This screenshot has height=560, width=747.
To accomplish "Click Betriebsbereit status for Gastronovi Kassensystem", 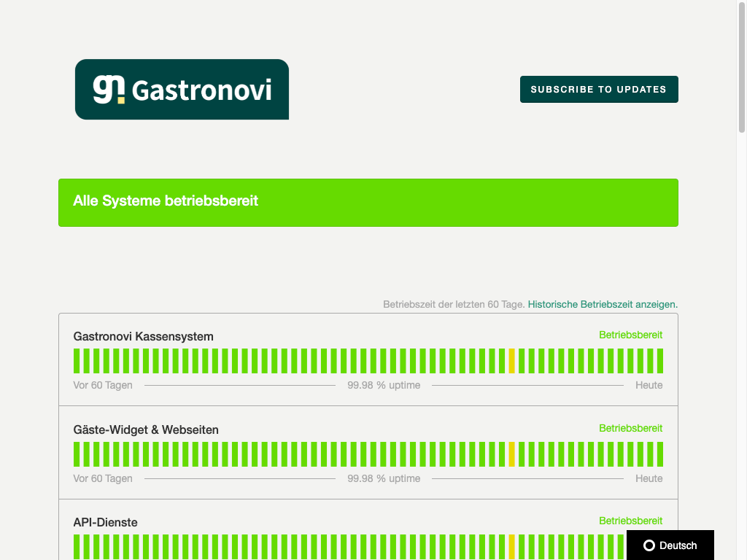I will tap(631, 335).
